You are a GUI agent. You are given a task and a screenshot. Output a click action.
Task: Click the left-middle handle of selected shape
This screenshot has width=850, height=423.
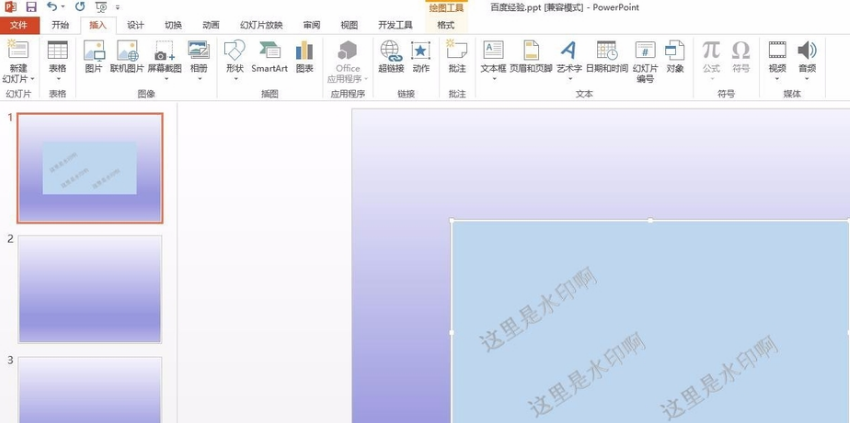(x=452, y=332)
